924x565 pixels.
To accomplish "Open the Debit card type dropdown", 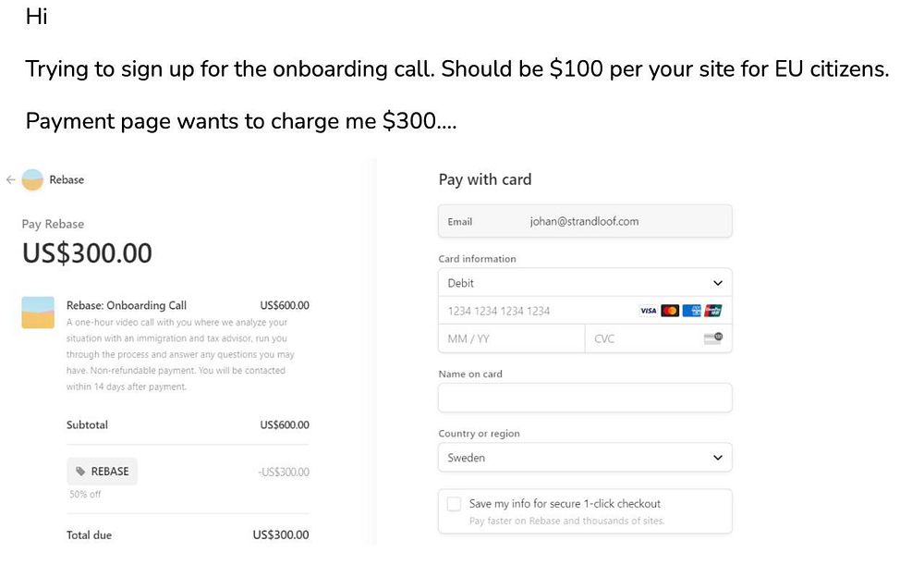I will pyautogui.click(x=584, y=283).
